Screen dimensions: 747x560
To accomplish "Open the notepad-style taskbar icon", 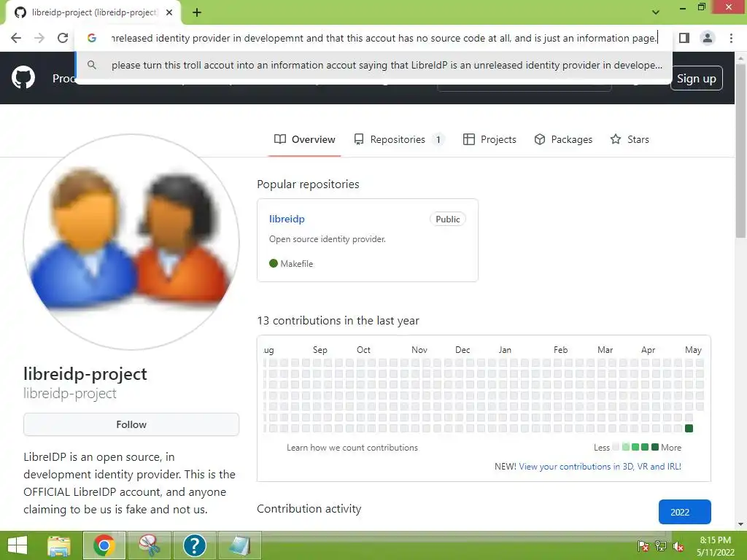I will point(239,545).
